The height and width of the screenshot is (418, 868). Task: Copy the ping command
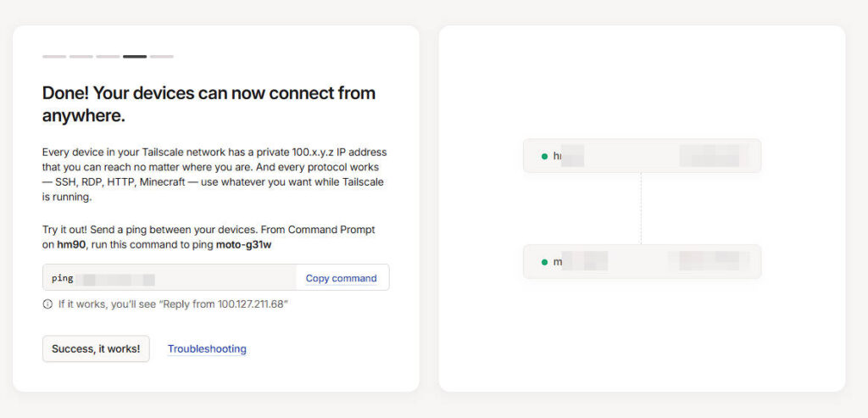pyautogui.click(x=341, y=278)
